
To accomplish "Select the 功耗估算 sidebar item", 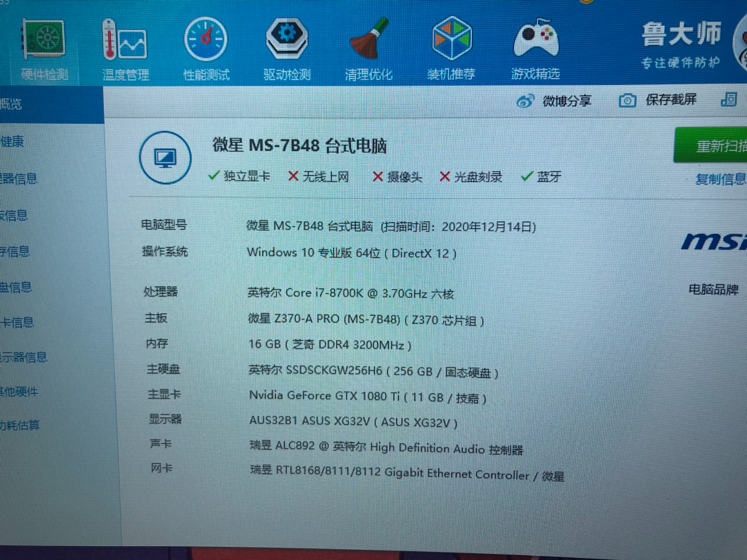I will point(20,425).
